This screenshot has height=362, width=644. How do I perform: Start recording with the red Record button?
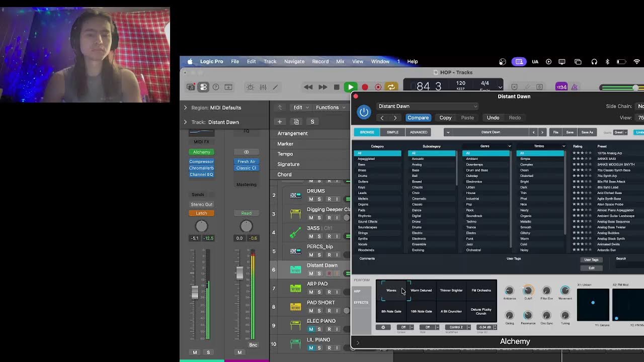[x=365, y=87]
